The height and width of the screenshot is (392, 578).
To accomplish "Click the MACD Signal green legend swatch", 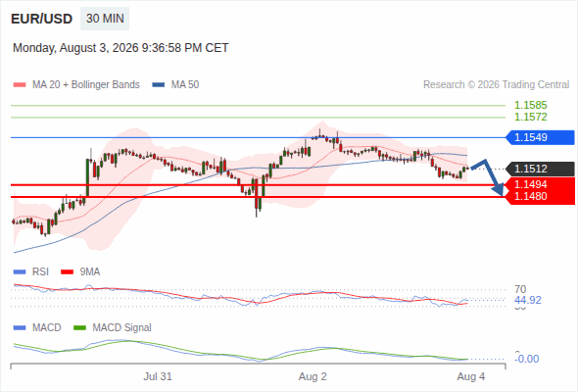I will [80, 327].
